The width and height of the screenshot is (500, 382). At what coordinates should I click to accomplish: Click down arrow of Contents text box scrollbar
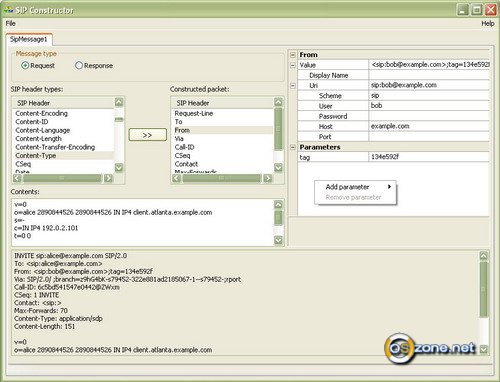(278, 240)
